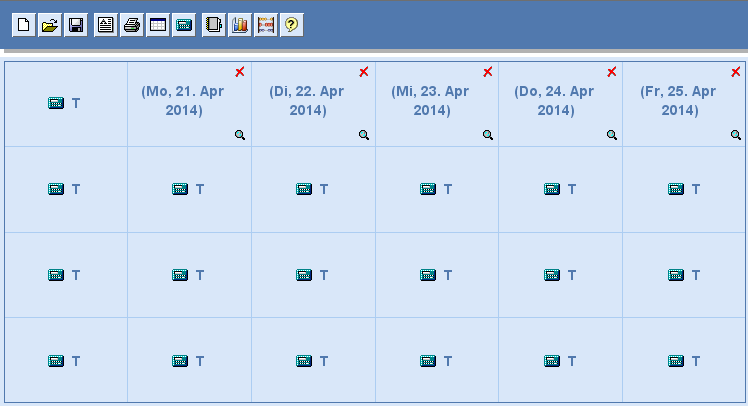Screen dimensions: 748x406
Task: Click the T link in first row under Di, 22. Apr
Action: click(x=324, y=189)
